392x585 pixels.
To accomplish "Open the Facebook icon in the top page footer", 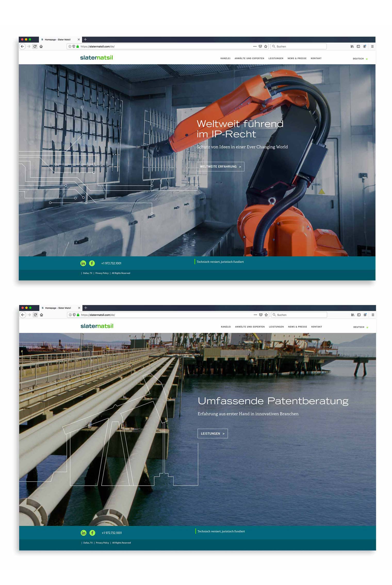I will coord(92,263).
